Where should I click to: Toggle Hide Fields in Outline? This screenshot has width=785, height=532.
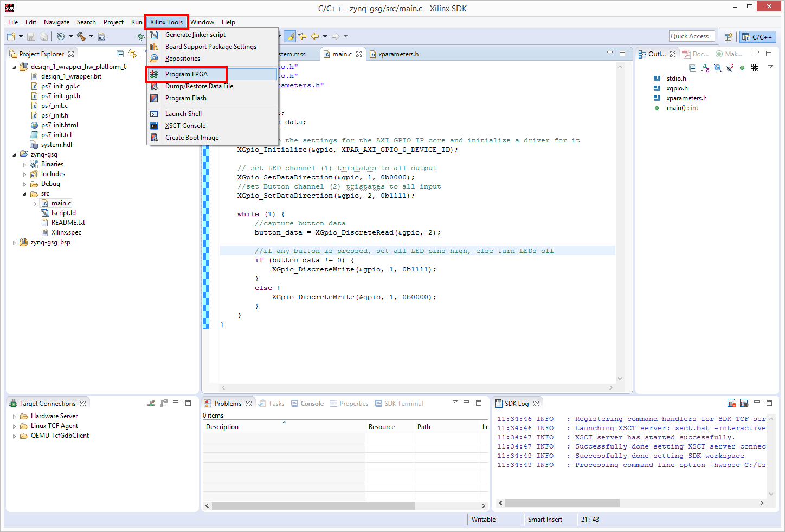(717, 68)
